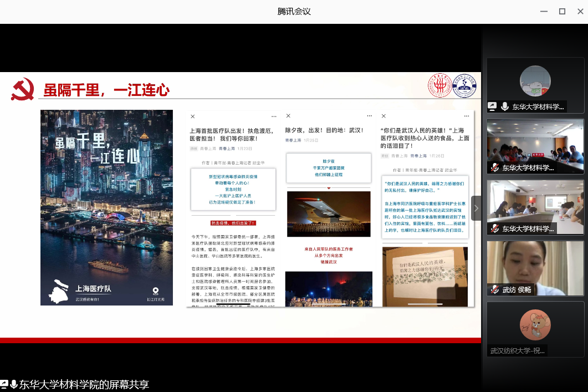Toggle muted mic on tile showing projector screen

click(494, 228)
